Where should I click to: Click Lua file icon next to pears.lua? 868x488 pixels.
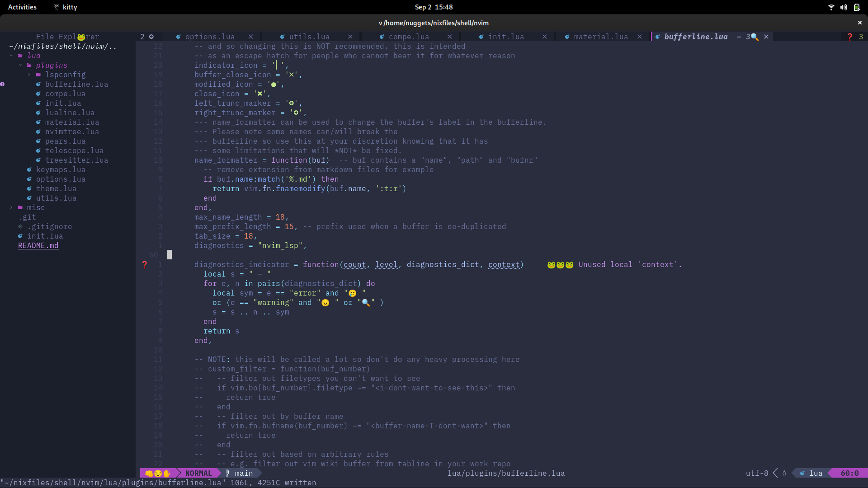(38, 141)
